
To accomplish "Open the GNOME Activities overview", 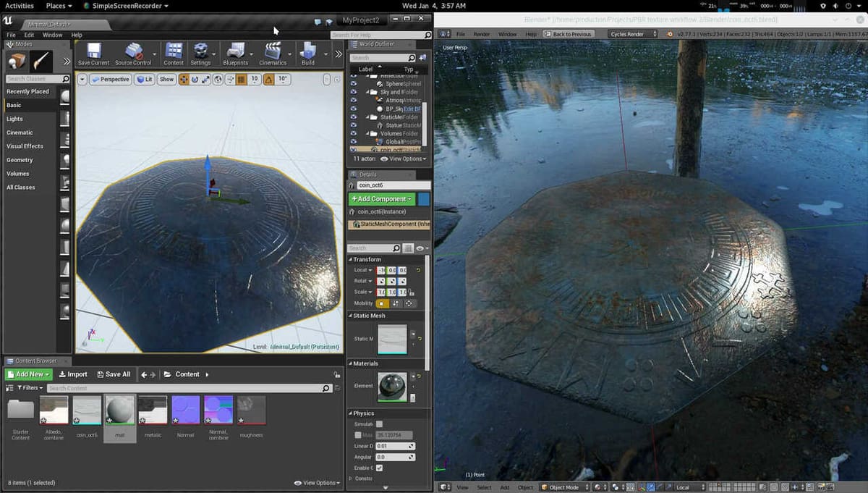I will point(20,5).
